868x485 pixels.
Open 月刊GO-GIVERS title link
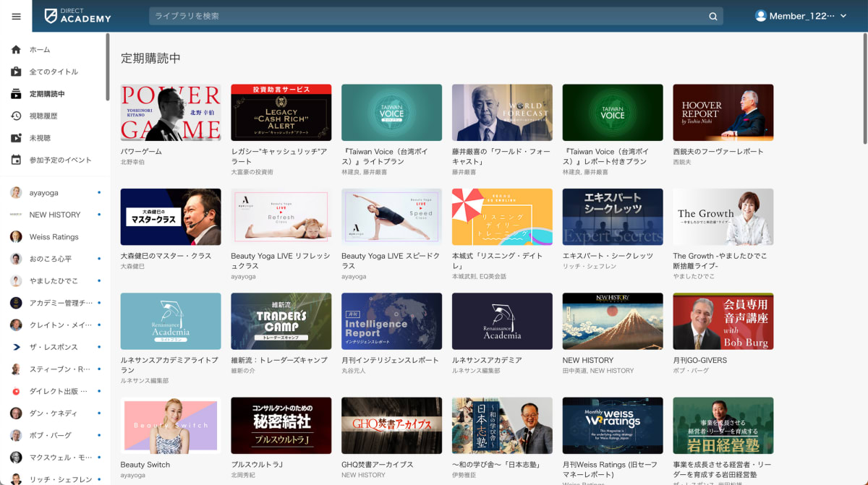700,360
